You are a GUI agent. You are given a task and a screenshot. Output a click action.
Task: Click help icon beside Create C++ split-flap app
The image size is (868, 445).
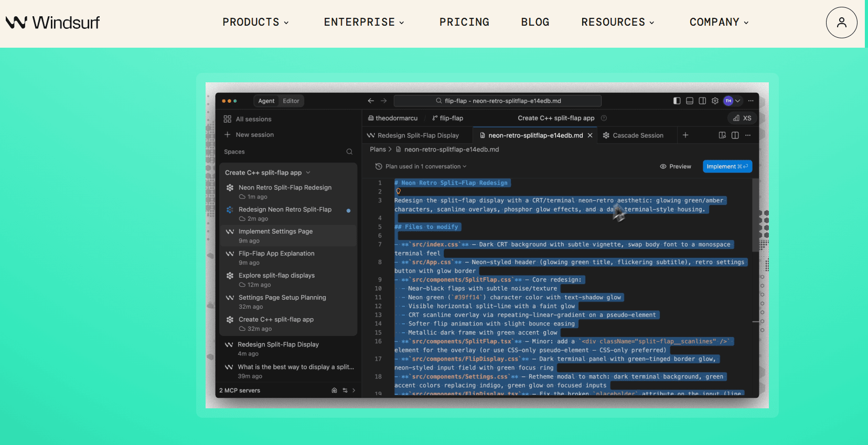pos(604,118)
